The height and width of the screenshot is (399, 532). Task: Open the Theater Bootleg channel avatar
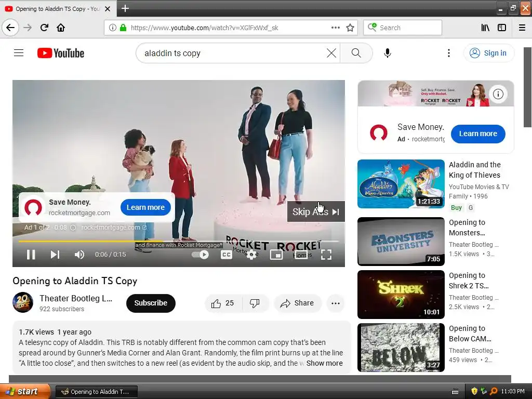click(x=23, y=302)
